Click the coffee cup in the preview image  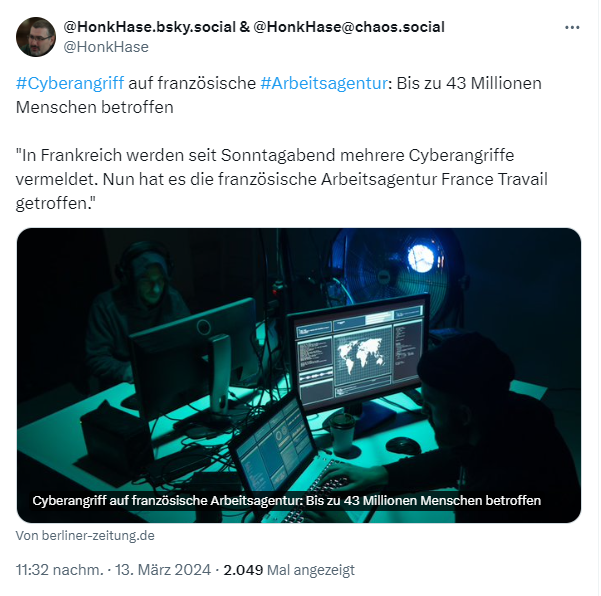point(342,433)
